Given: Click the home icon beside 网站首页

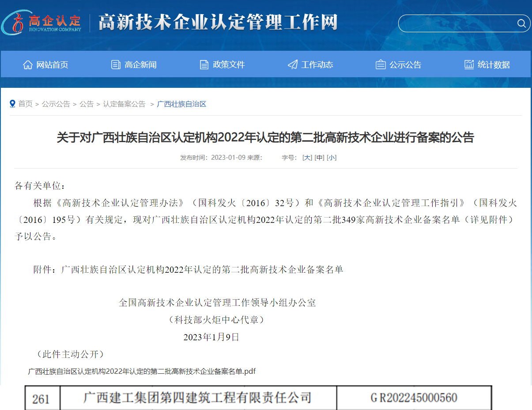Looking at the screenshot, I should [x=28, y=65].
